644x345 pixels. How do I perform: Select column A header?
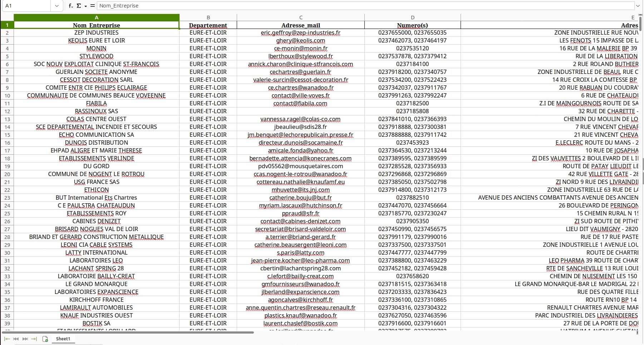[97, 17]
